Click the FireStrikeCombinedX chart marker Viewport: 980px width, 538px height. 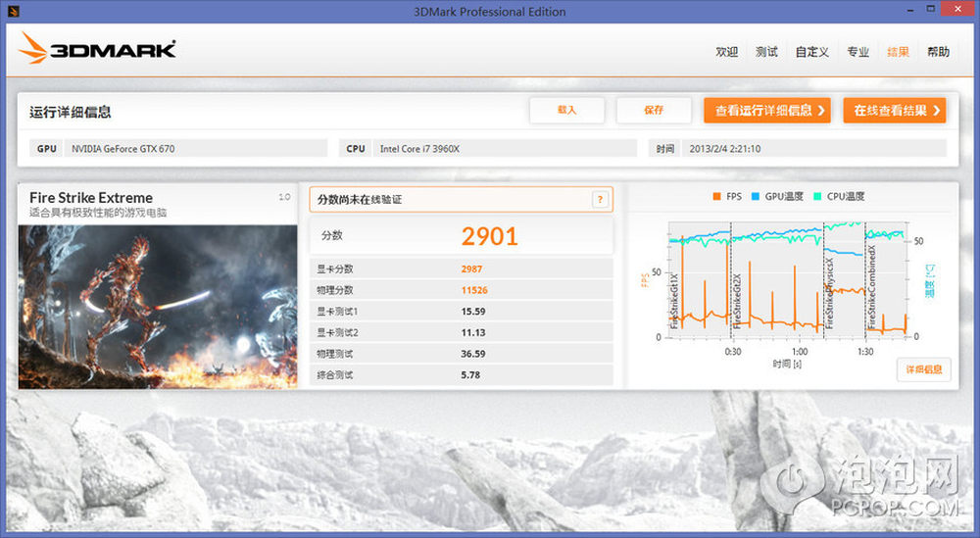[x=871, y=287]
